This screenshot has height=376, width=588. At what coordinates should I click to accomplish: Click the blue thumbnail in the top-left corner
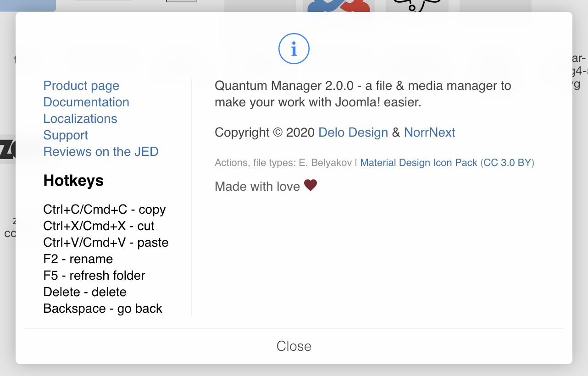[x=28, y=6]
